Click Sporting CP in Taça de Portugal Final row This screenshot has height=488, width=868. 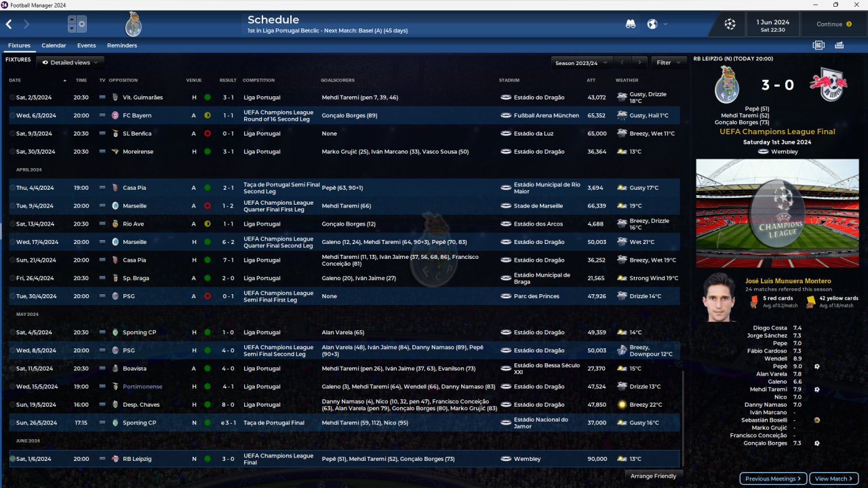click(x=139, y=423)
